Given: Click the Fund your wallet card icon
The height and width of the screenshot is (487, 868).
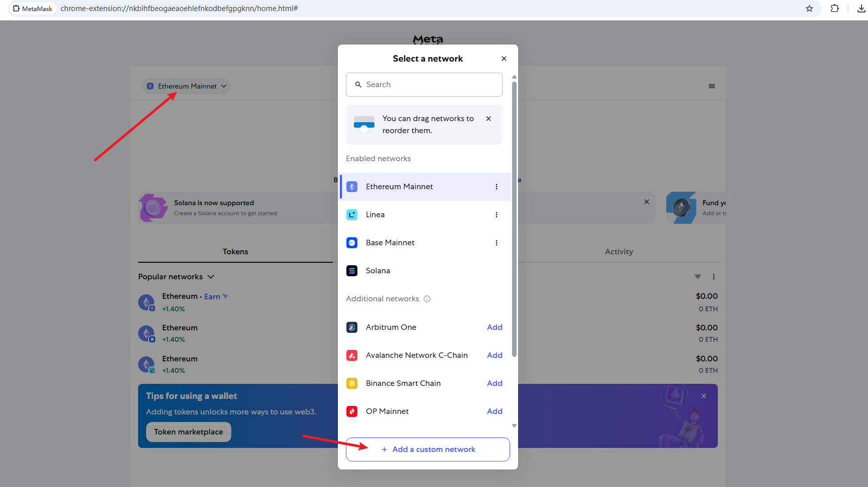Looking at the screenshot, I should (681, 208).
